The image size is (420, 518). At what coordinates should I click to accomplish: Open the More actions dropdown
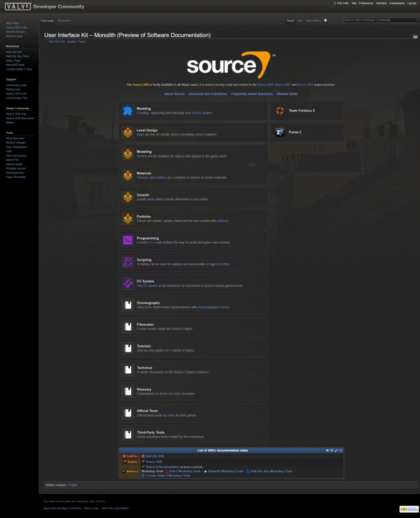pos(335,20)
